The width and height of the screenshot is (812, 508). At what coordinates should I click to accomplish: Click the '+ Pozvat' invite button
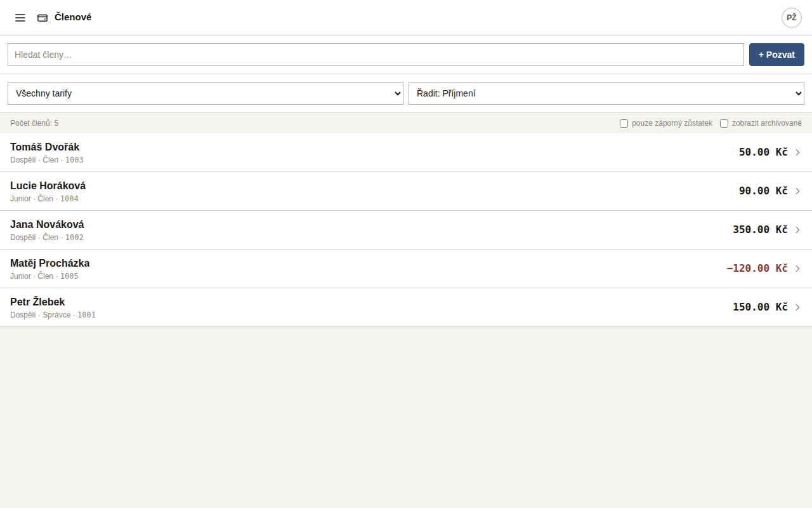tap(776, 55)
